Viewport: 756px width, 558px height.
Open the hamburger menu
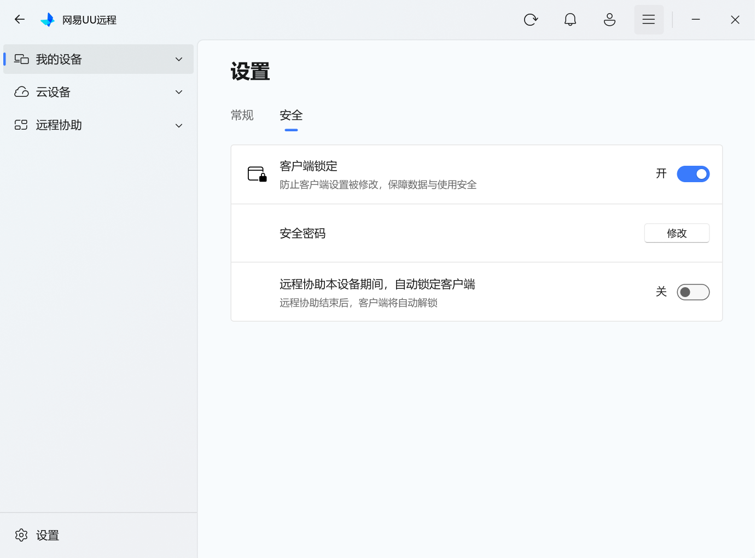click(649, 20)
